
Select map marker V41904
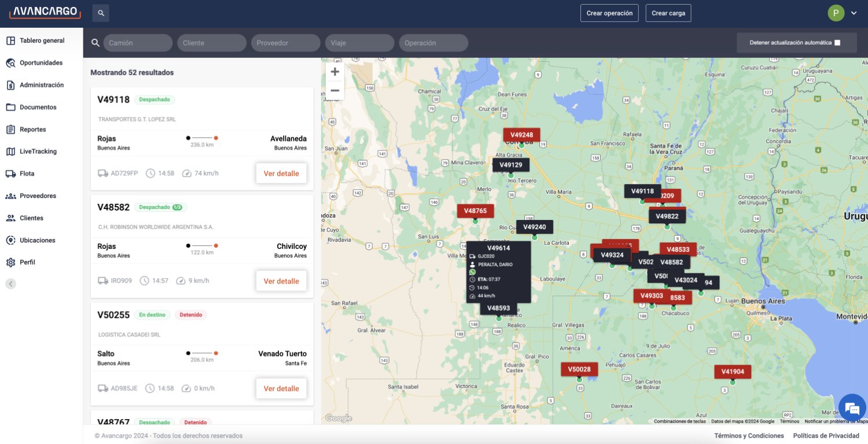(733, 372)
